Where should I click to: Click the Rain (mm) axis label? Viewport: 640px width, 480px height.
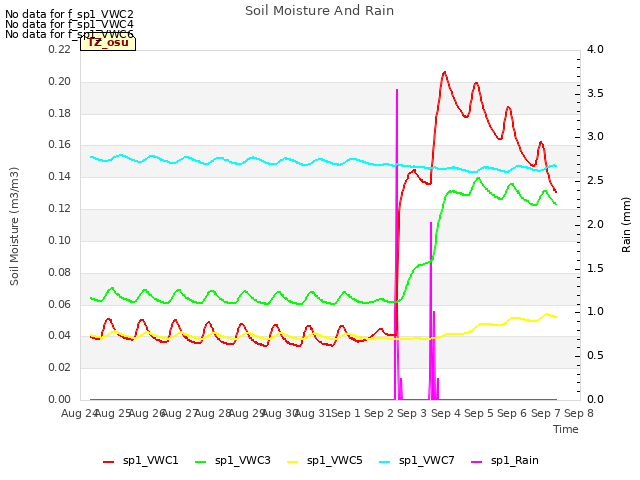click(x=626, y=225)
